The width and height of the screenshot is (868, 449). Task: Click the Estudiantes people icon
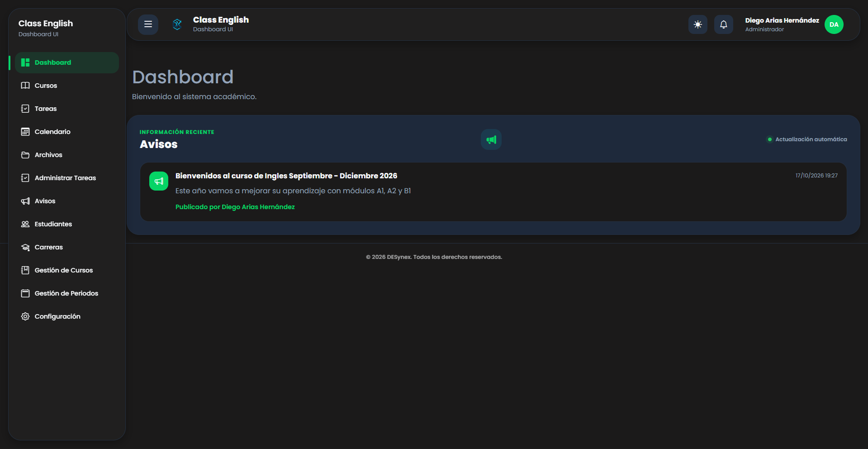click(x=25, y=224)
